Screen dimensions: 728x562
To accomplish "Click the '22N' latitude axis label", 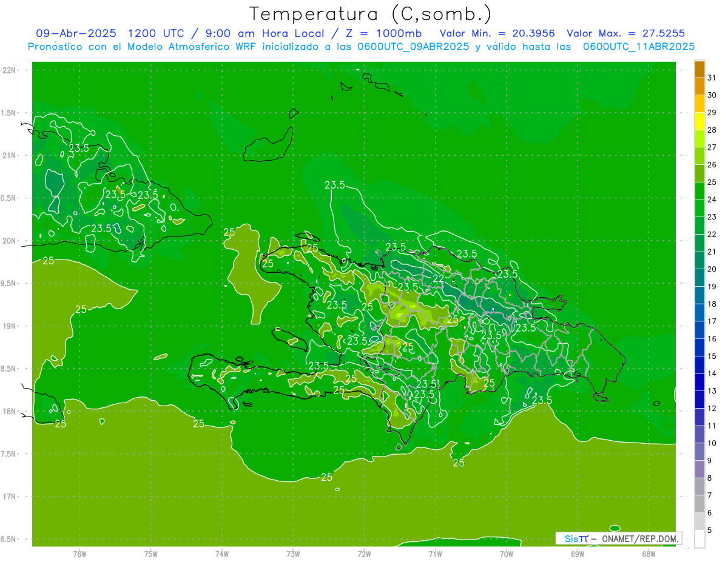I will click(x=9, y=70).
